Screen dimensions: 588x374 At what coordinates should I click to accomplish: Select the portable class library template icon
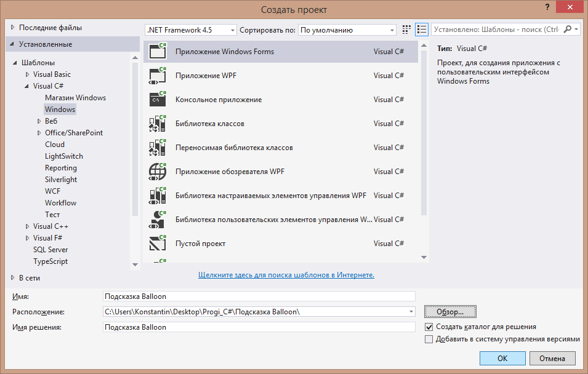pyautogui.click(x=158, y=147)
